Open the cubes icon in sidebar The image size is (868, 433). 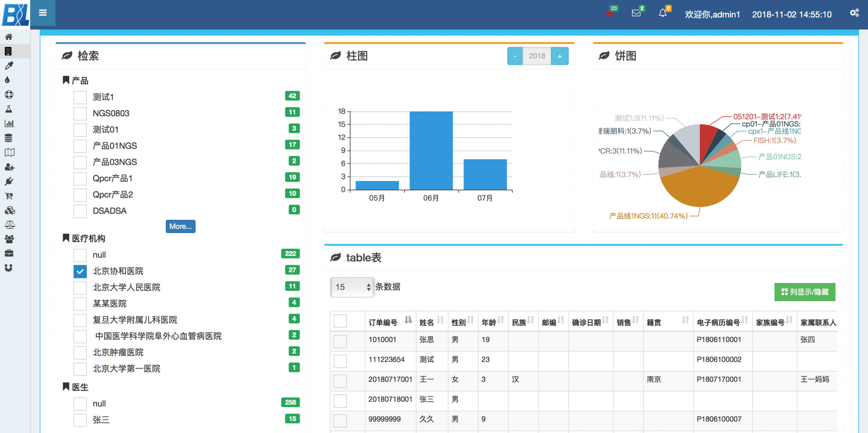[10, 210]
